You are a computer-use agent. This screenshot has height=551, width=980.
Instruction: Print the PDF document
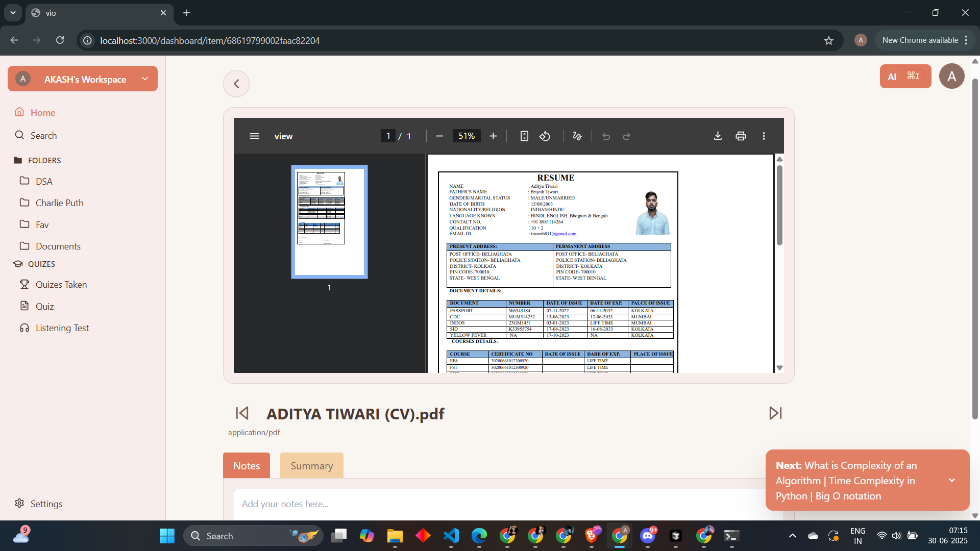pyautogui.click(x=741, y=136)
